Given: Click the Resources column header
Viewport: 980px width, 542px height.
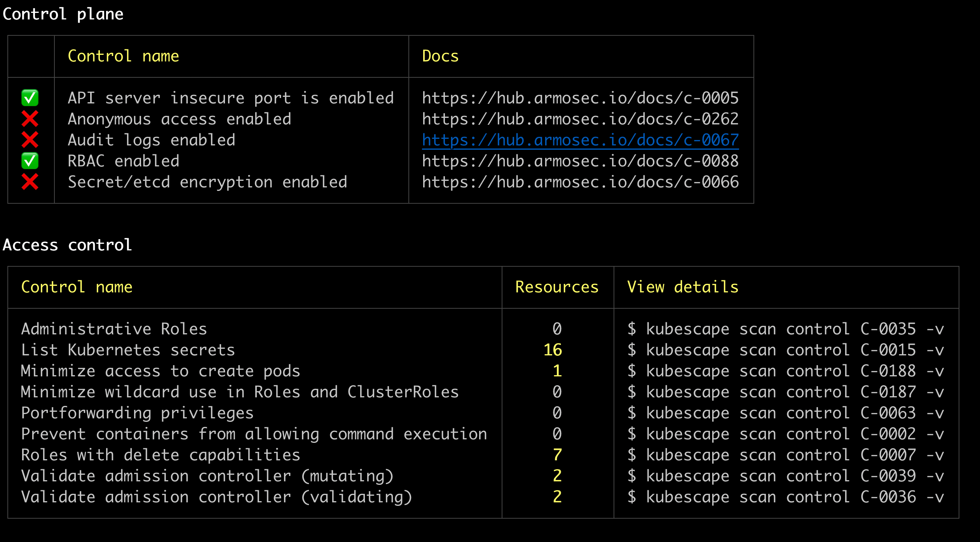Looking at the screenshot, I should 557,287.
